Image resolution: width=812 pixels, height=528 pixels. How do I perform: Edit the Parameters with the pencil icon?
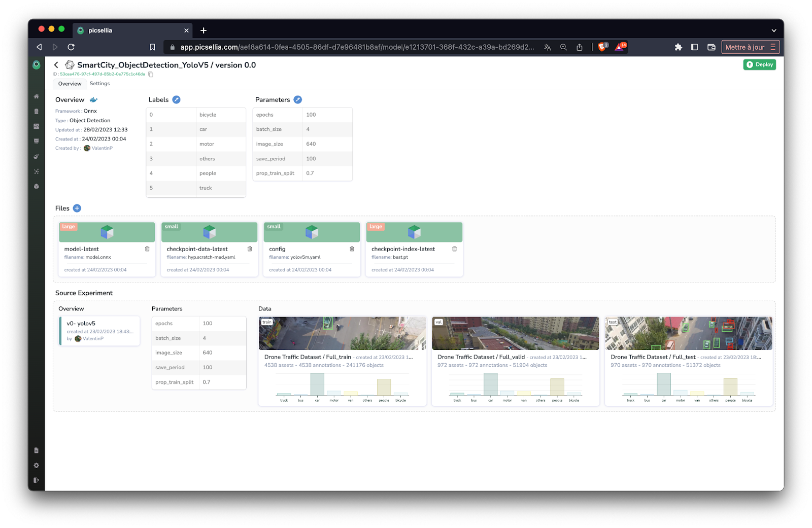pyautogui.click(x=298, y=99)
